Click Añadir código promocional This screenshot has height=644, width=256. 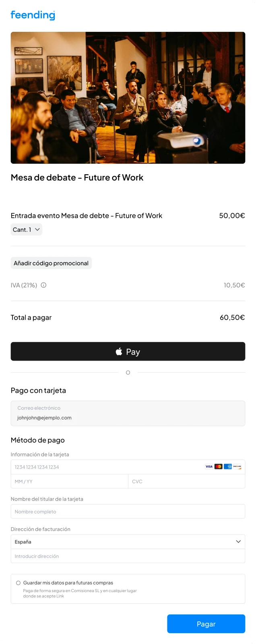51,263
